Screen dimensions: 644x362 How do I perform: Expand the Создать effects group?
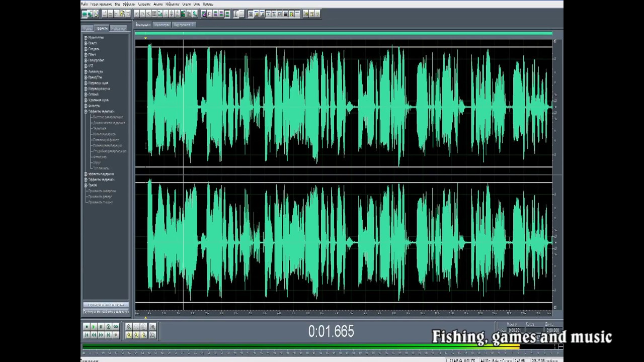pyautogui.click(x=86, y=49)
